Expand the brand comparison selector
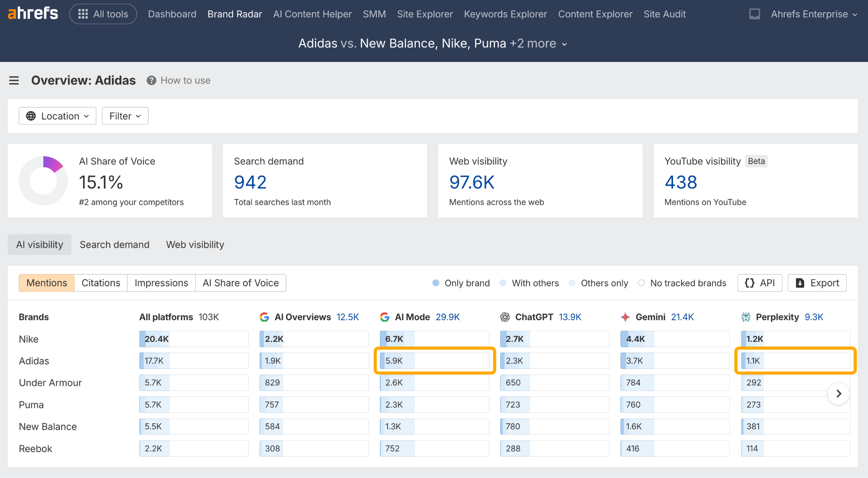 [x=433, y=43]
